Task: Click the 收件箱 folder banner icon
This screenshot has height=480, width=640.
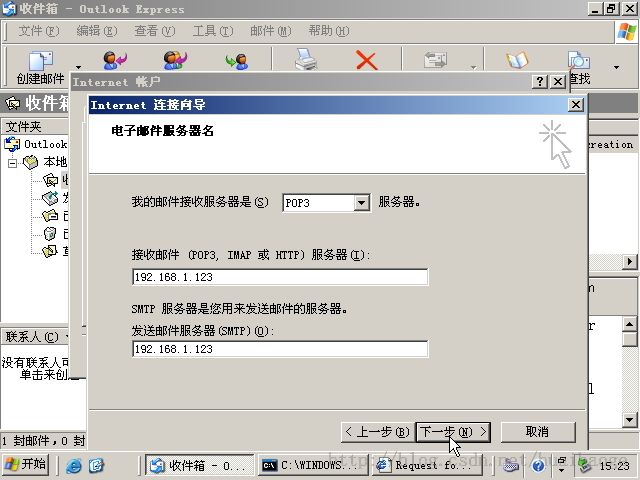Action: pyautogui.click(x=12, y=103)
